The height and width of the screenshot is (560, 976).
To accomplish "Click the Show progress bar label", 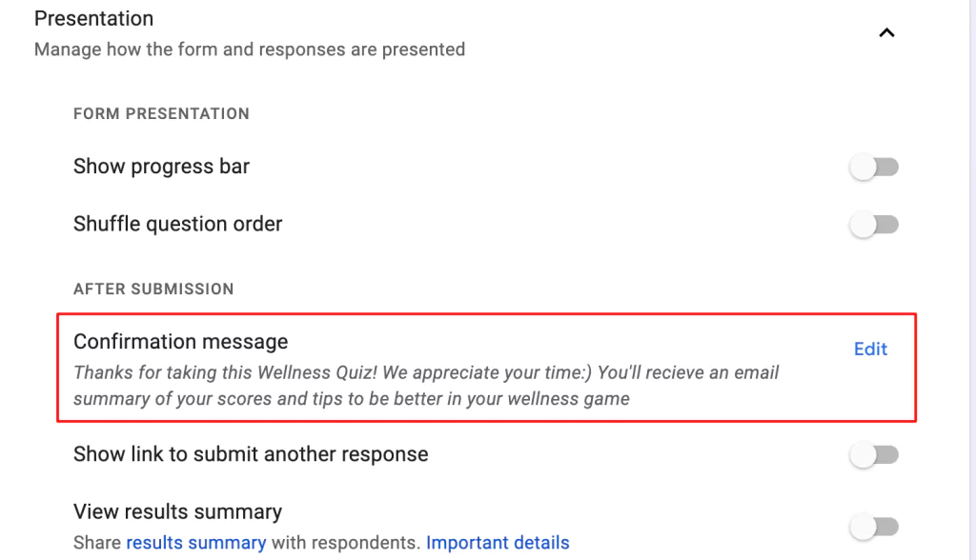I will pos(160,166).
